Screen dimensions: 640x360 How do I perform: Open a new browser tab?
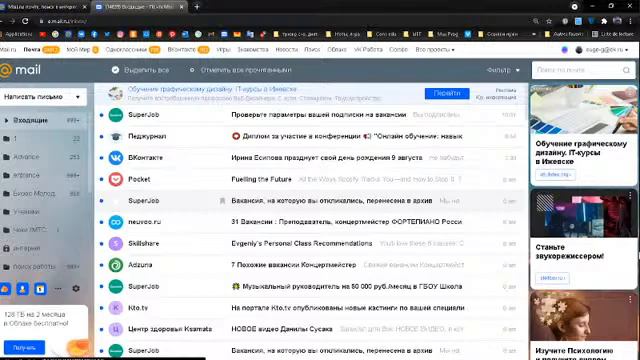[x=197, y=7]
